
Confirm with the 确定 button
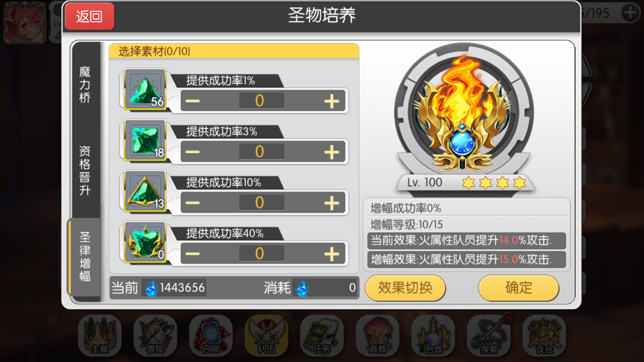519,288
